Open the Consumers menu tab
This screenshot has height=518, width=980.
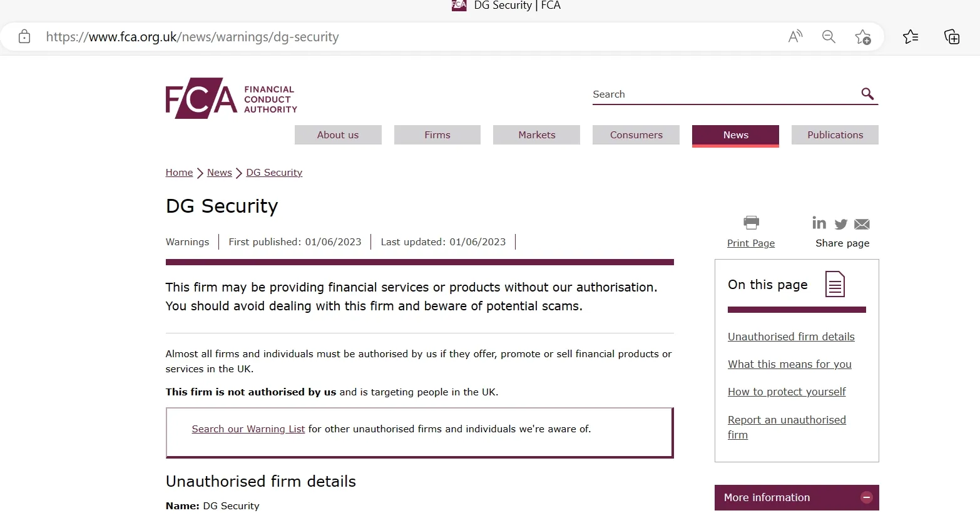pyautogui.click(x=636, y=135)
